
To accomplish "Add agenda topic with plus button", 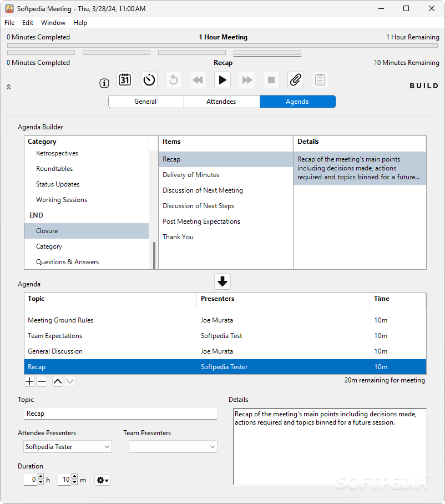I will pos(29,381).
